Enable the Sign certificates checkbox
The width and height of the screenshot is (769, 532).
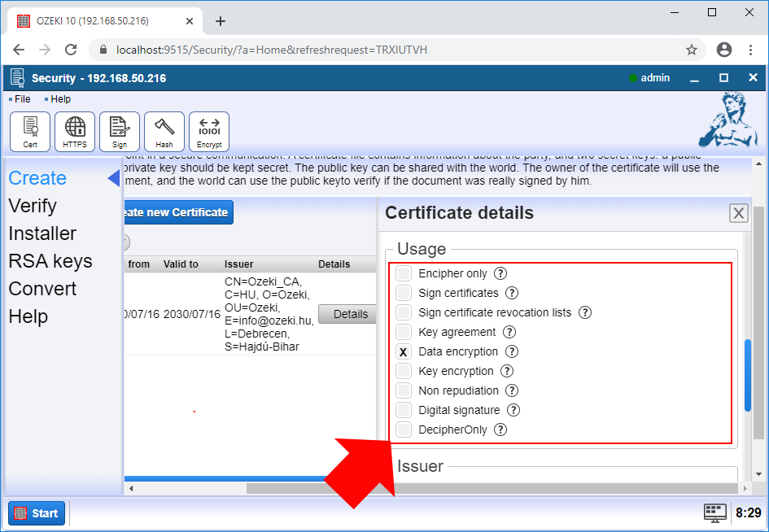403,293
